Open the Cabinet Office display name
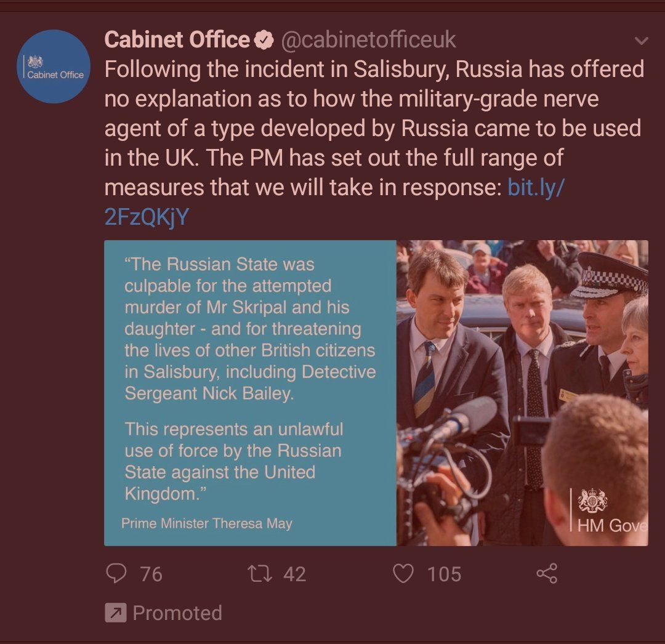665x644 pixels. 177,39
